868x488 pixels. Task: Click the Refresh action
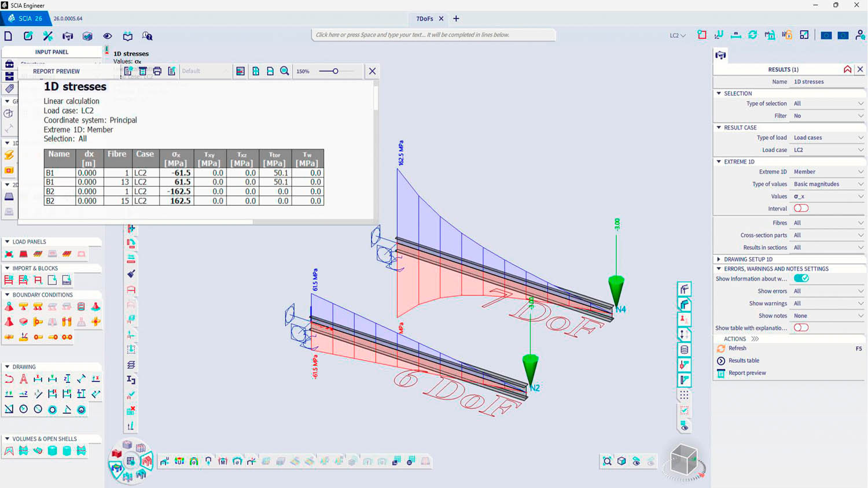737,349
